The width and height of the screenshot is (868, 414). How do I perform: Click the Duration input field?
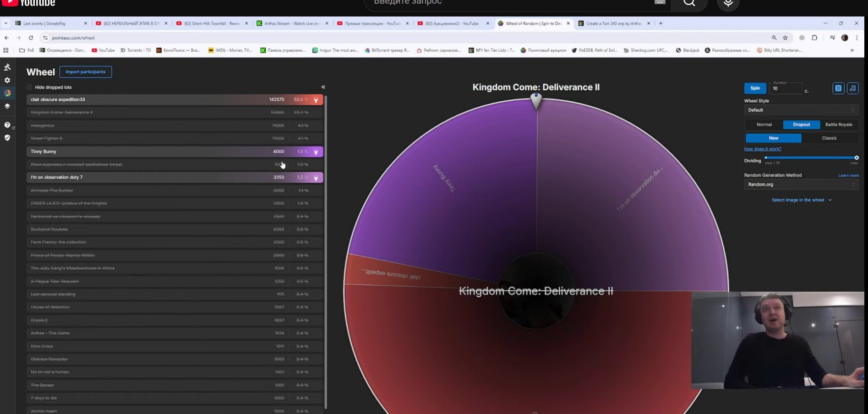pos(786,88)
